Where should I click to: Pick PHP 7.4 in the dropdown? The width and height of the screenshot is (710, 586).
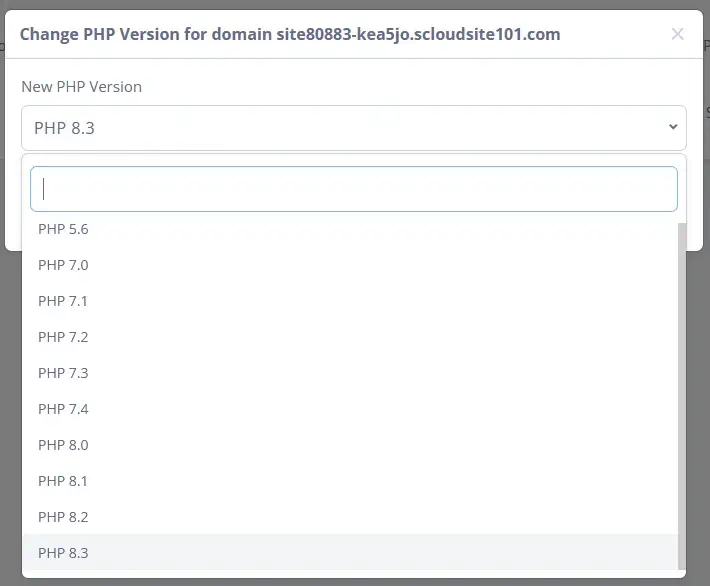click(x=350, y=409)
